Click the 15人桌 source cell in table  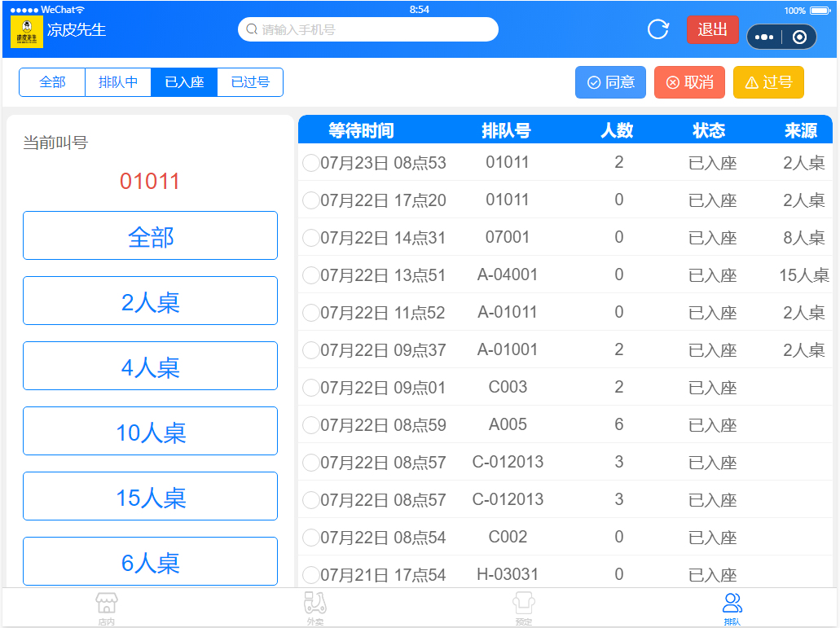click(x=803, y=275)
